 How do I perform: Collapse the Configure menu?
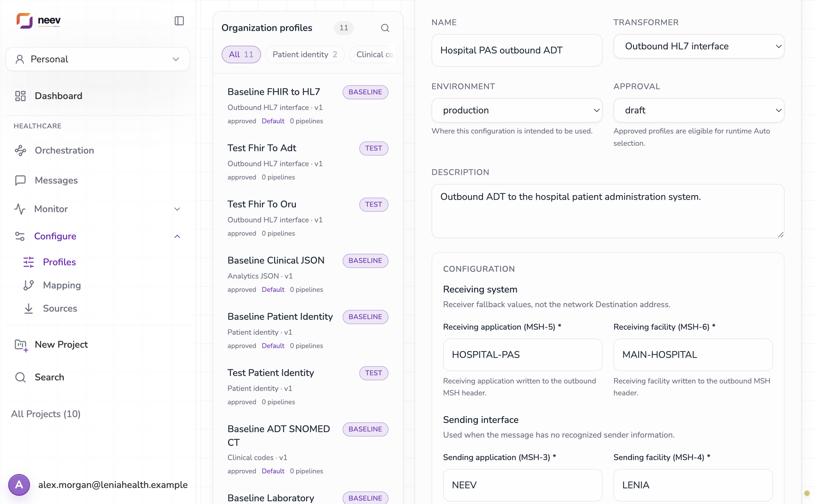(x=98, y=236)
